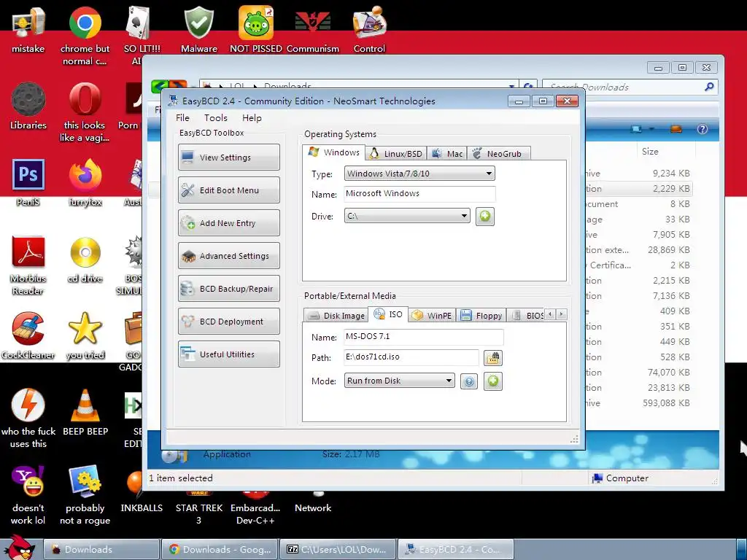Switch to the Linux/BSD tab
747x560 pixels.
tap(396, 154)
